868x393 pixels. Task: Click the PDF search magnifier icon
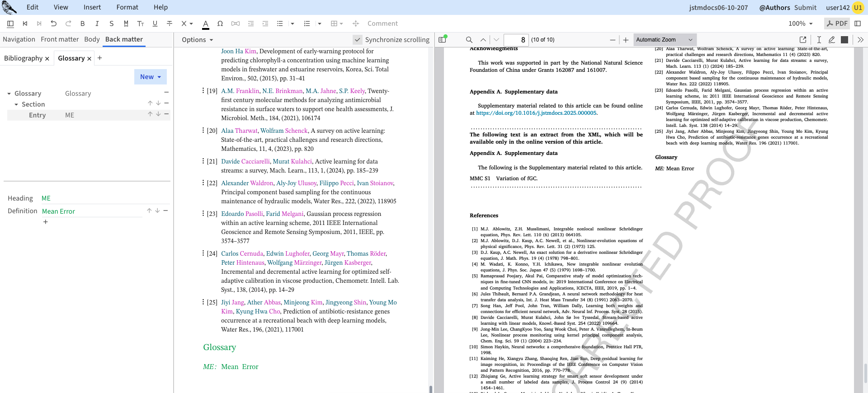pos(469,40)
